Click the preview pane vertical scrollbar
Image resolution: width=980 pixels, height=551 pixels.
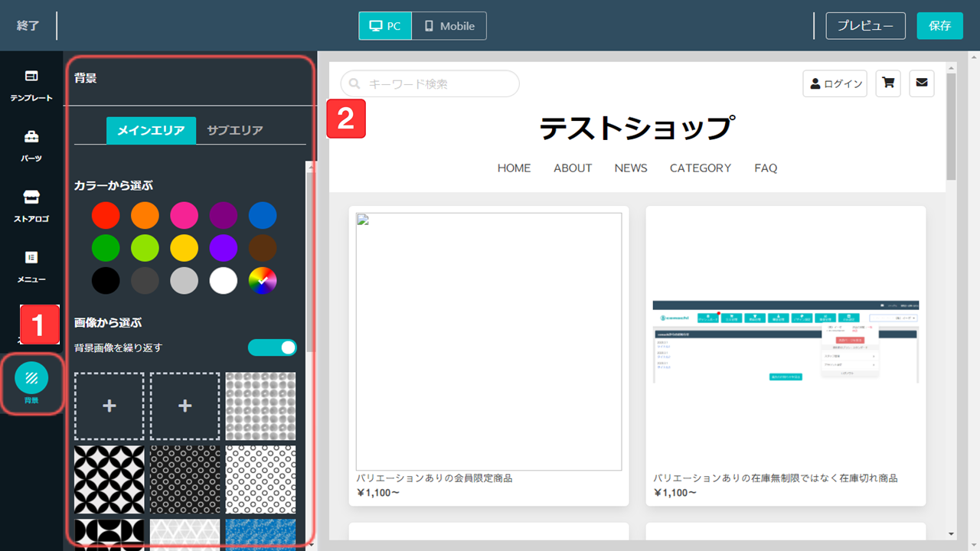951,127
